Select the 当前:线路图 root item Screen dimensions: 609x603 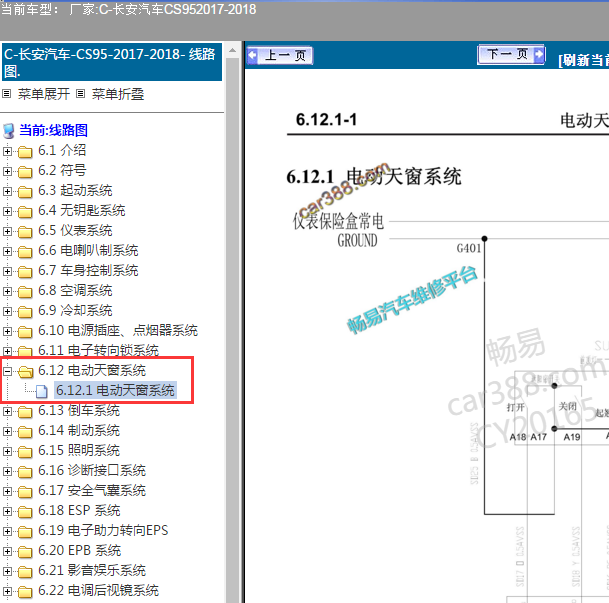coord(53,130)
